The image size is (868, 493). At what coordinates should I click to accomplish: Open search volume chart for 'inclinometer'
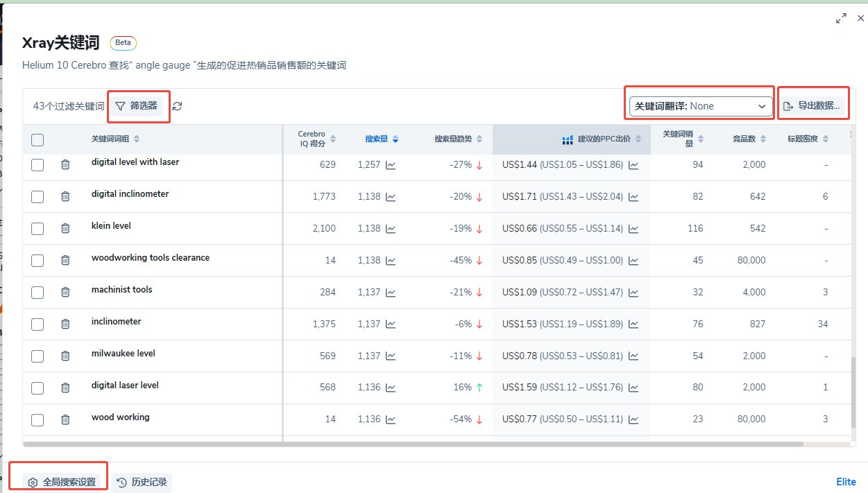pos(391,324)
